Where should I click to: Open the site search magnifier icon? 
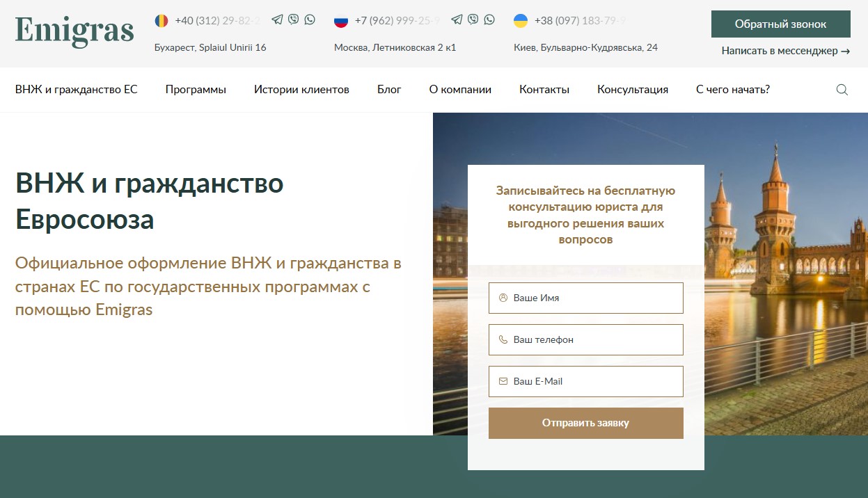tap(842, 90)
